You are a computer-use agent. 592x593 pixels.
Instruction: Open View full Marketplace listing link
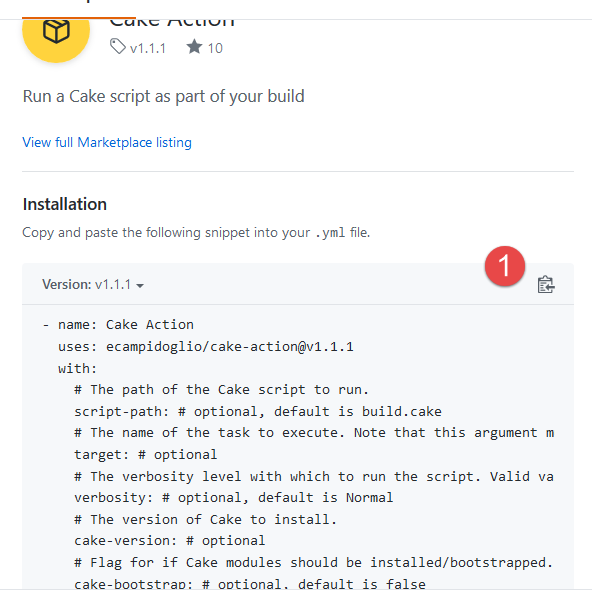(x=107, y=143)
